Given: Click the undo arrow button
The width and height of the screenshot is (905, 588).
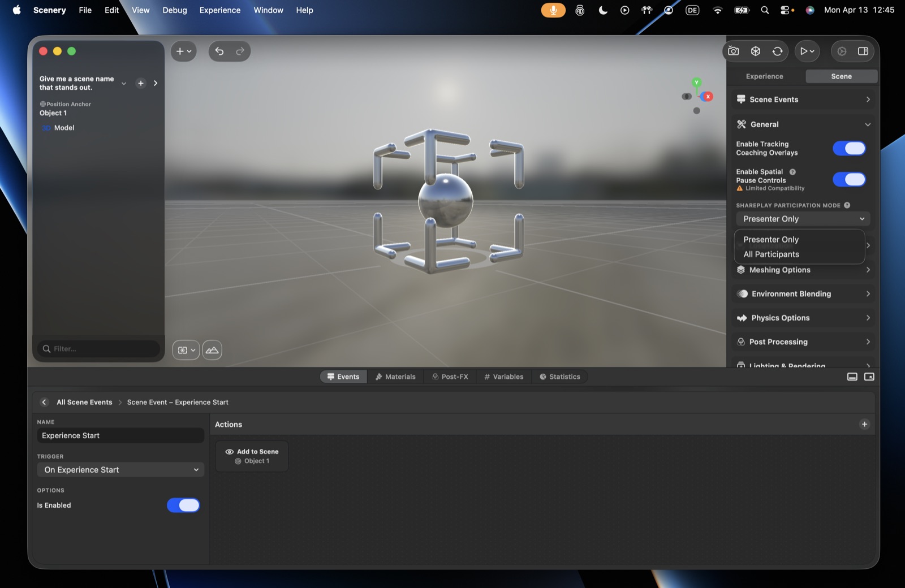Looking at the screenshot, I should (x=219, y=51).
